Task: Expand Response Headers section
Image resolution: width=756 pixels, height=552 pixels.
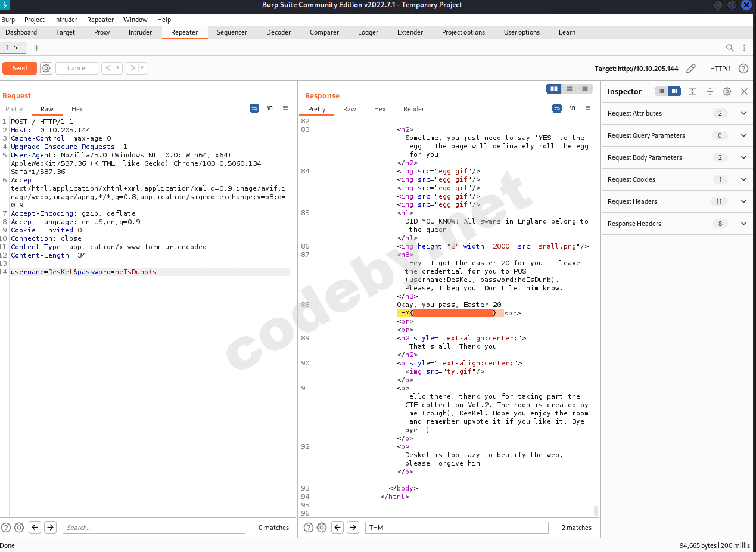Action: [x=743, y=224]
